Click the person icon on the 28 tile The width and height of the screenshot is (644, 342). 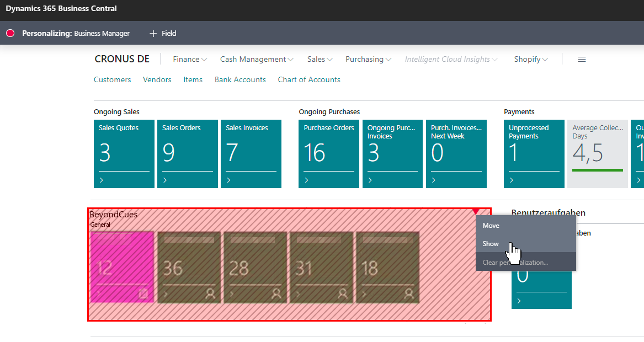[x=276, y=293]
